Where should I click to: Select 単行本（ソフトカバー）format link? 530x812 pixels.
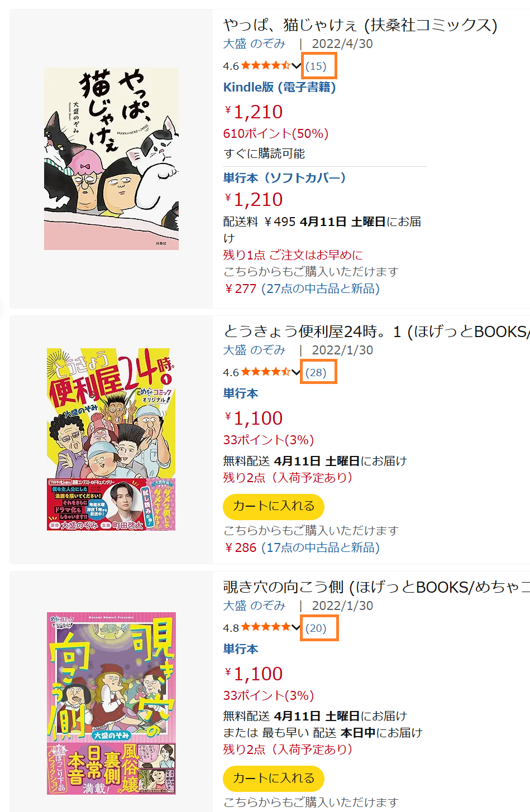[x=284, y=177]
